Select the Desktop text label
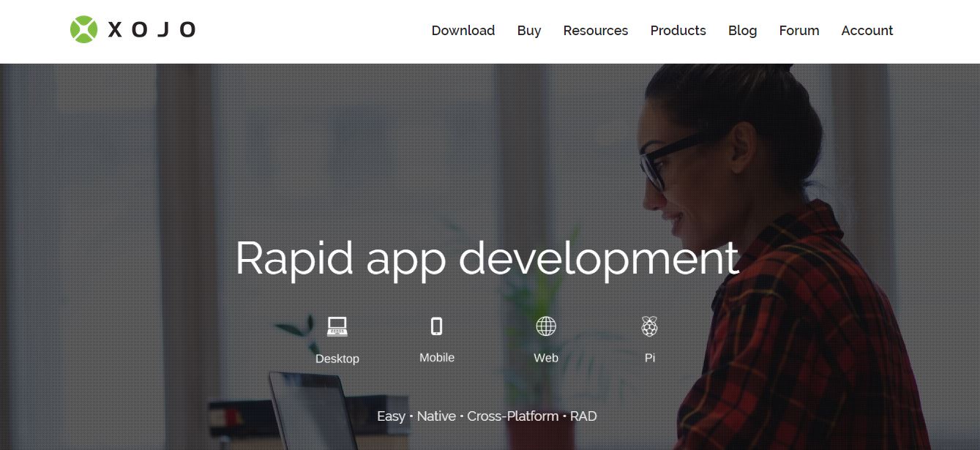The width and height of the screenshot is (980, 450). click(337, 359)
